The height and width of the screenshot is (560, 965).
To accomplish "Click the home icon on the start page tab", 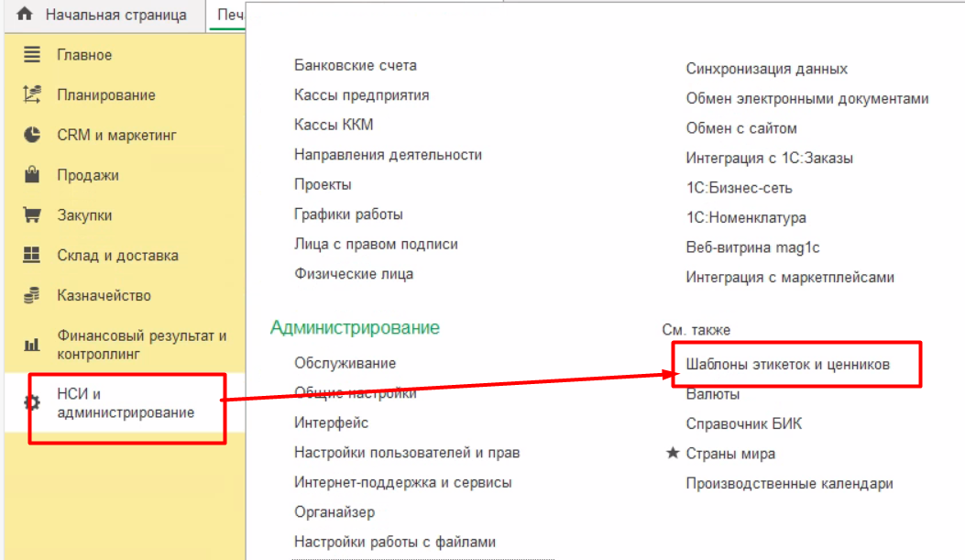I will [x=25, y=15].
